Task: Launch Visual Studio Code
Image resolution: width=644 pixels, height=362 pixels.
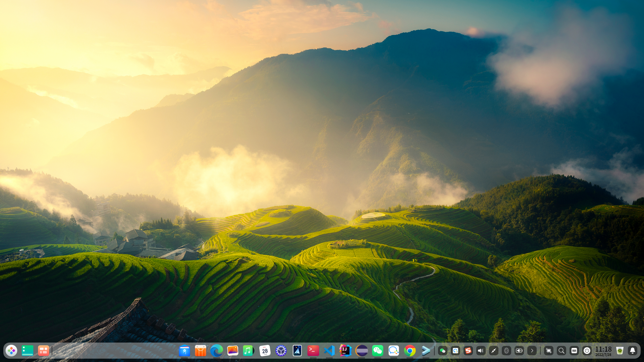Action: (329, 351)
